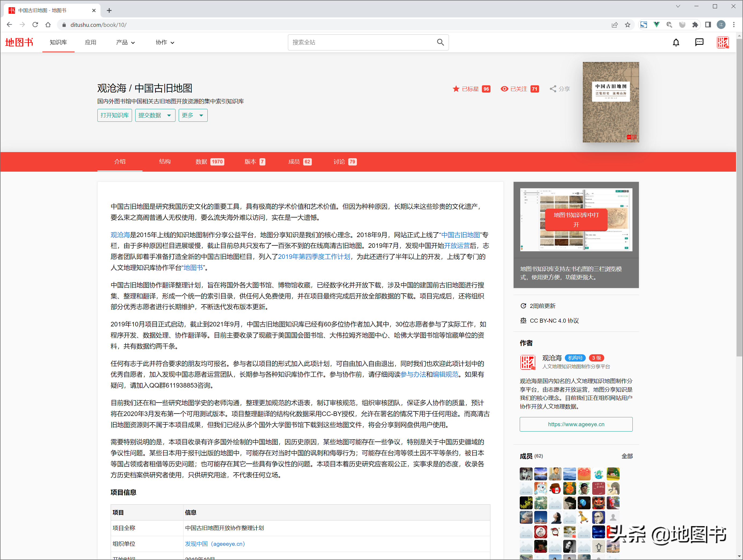Reload the page
Screen dimensions: 743x560
pyautogui.click(x=35, y=25)
